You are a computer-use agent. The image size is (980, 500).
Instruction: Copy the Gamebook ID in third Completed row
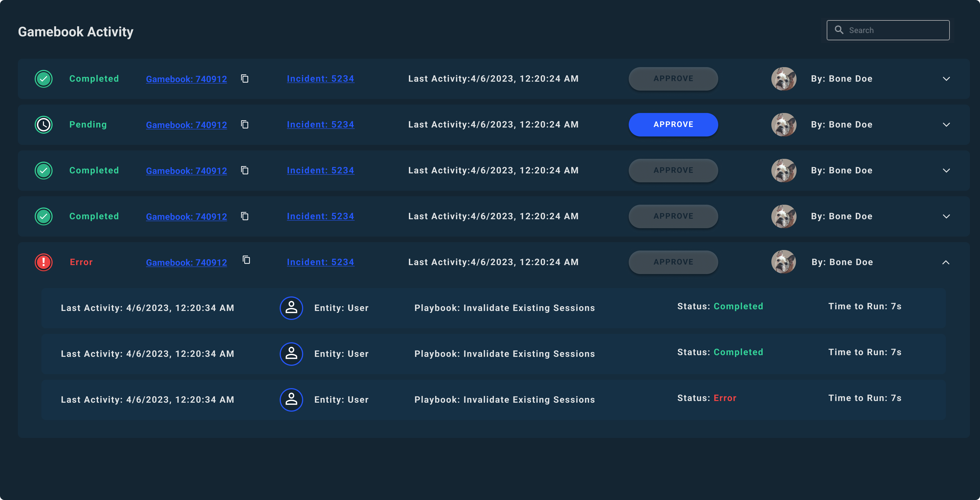[245, 216]
